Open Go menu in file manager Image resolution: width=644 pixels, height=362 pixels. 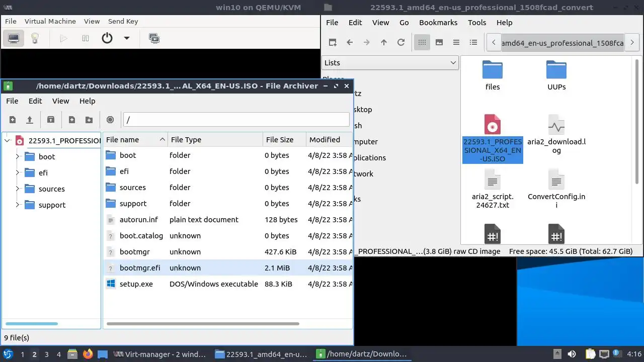point(404,22)
